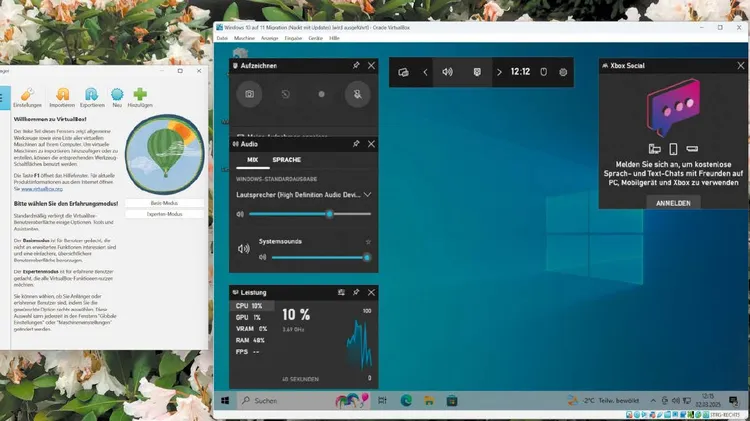Open Game Bar settings gear

pyautogui.click(x=564, y=72)
